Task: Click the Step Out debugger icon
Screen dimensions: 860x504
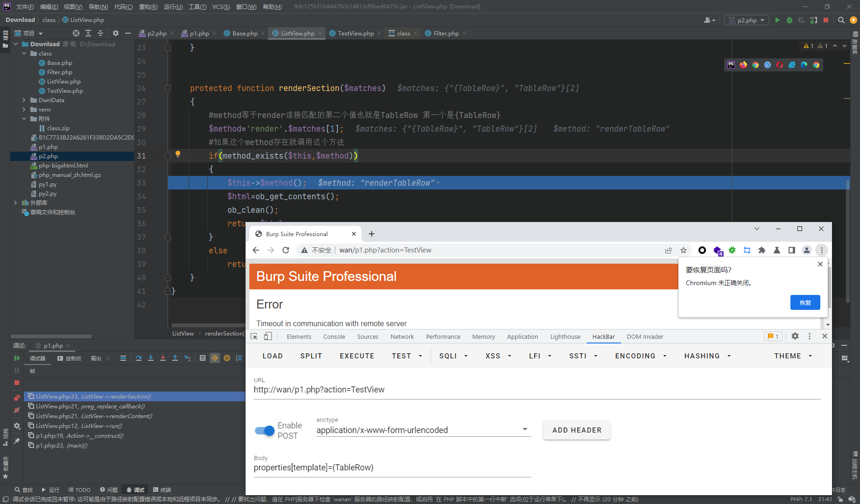Action: tap(175, 358)
